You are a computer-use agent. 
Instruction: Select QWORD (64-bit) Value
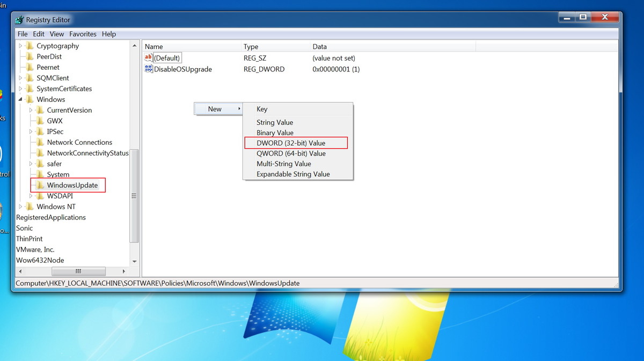pos(298,153)
